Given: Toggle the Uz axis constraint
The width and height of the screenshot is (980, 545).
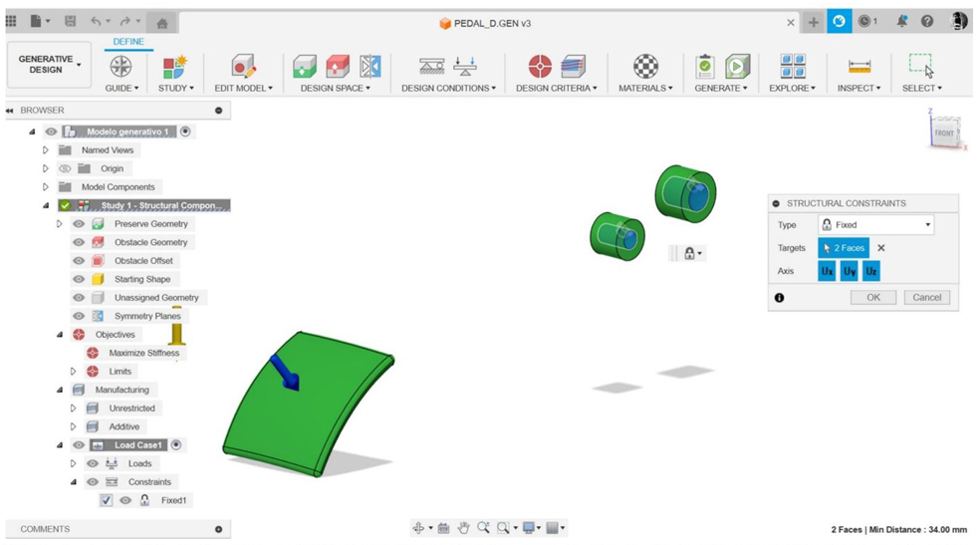Looking at the screenshot, I should [x=871, y=271].
